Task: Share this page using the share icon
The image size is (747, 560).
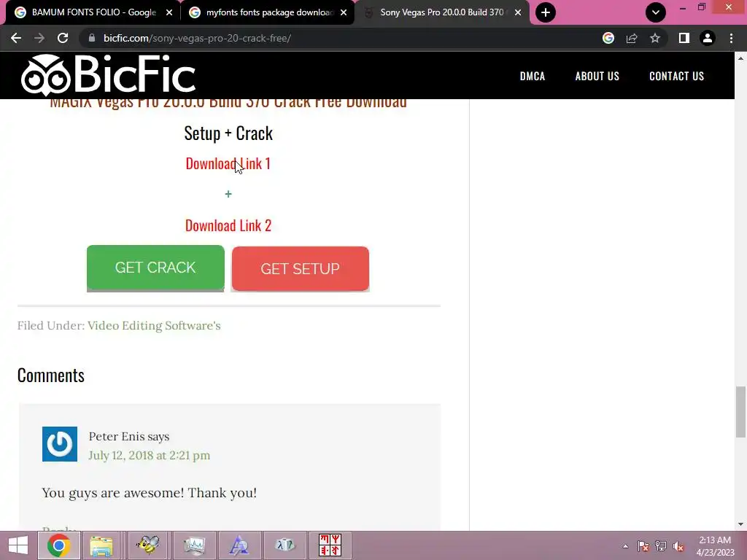Action: 632,38
